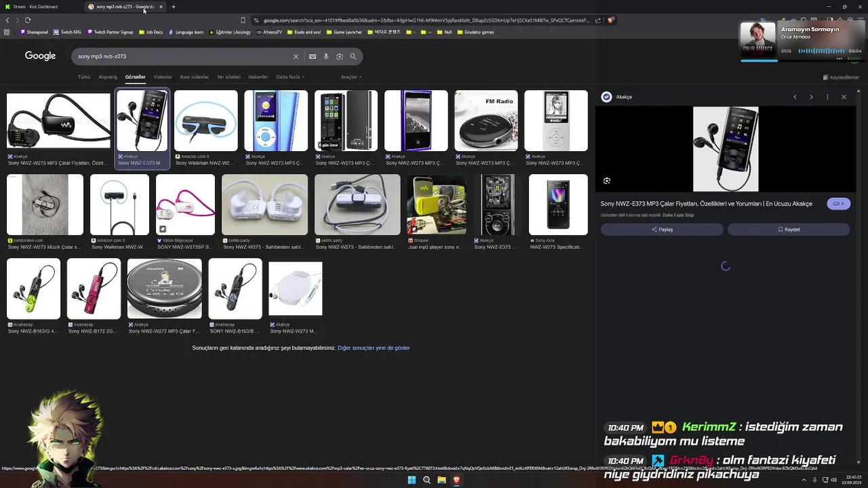The width and height of the screenshot is (868, 488).
Task: Open black sports Walkman headset thumbnail
Action: pyautogui.click(x=59, y=121)
